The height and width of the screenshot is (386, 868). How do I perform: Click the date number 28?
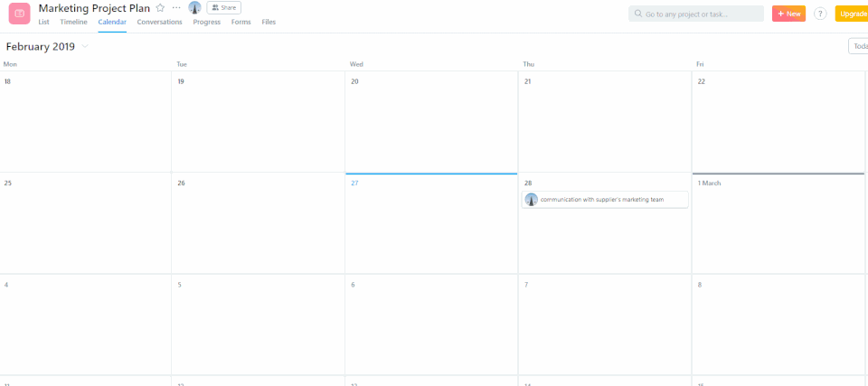pyautogui.click(x=527, y=183)
